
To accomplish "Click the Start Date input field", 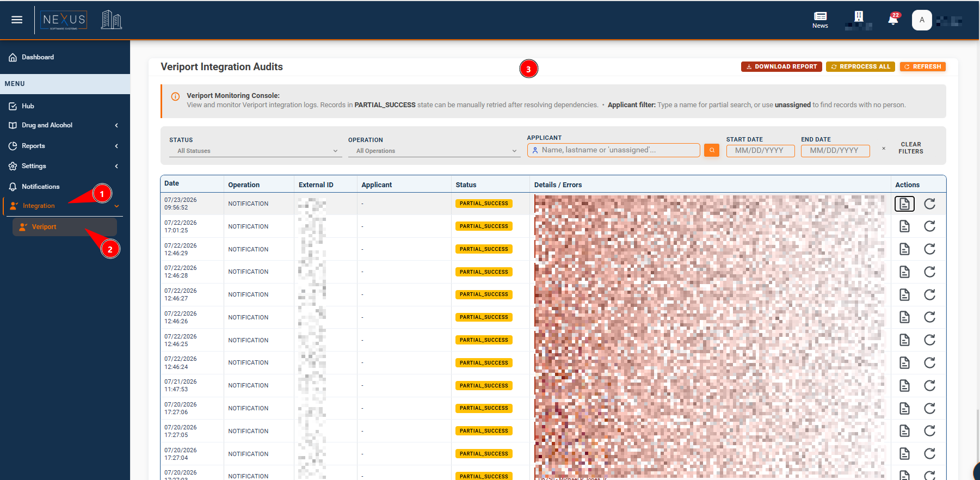I will (x=760, y=151).
